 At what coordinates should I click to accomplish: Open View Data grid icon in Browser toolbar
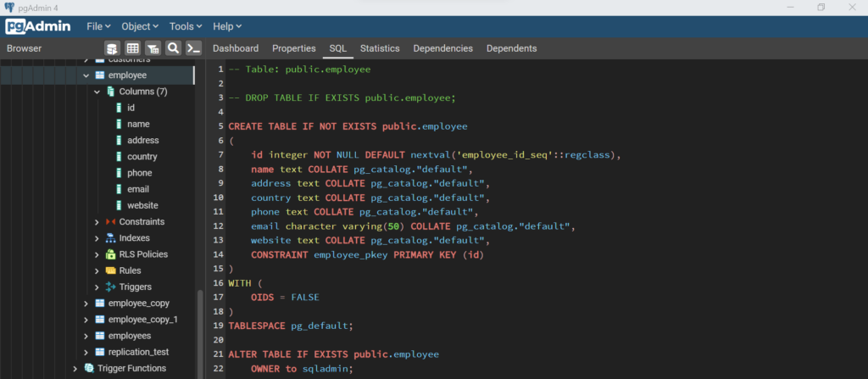(x=132, y=48)
